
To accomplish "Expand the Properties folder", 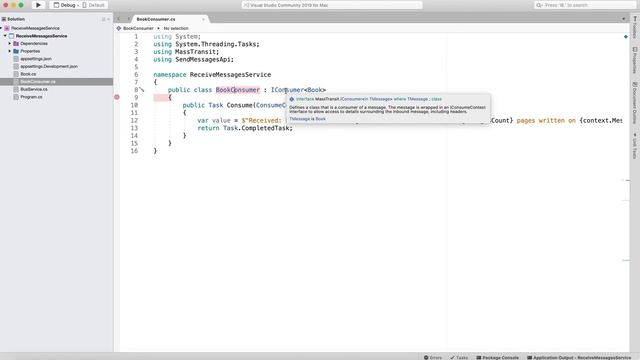I will (10, 51).
